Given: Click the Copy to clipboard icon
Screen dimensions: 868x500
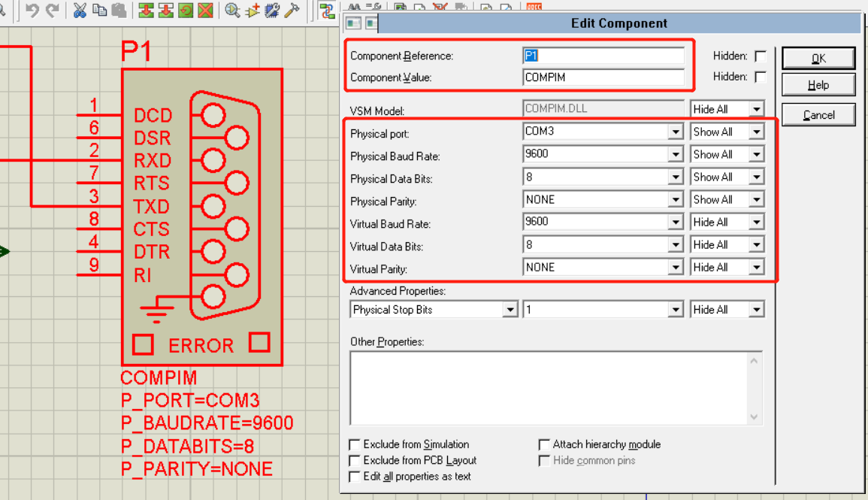Looking at the screenshot, I should [100, 11].
